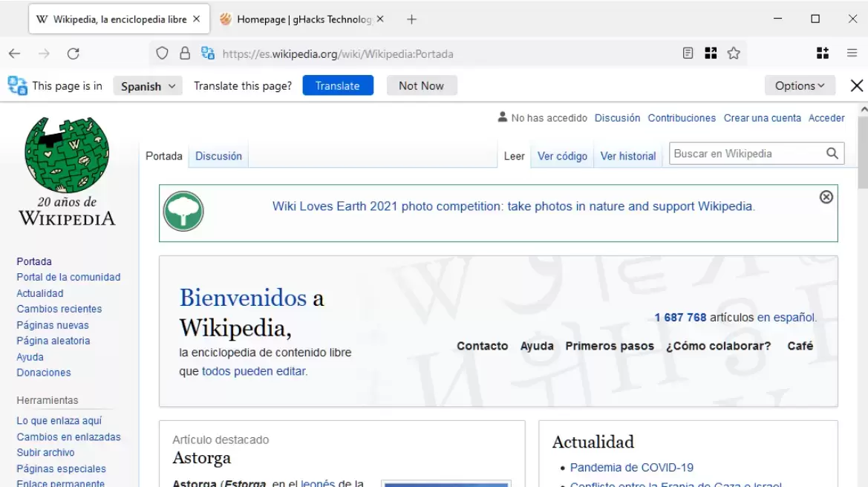Click the Not Now button
868x487 pixels.
click(421, 86)
